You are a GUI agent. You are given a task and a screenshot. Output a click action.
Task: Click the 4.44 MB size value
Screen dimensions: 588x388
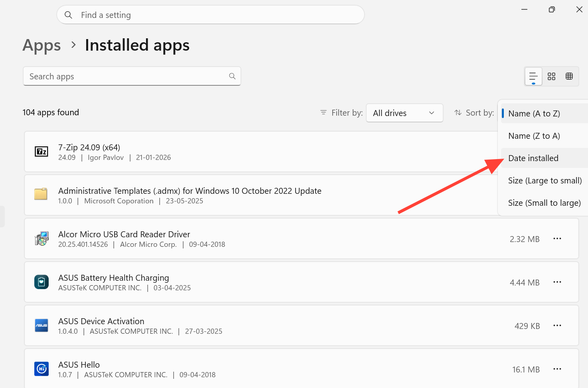coord(525,283)
